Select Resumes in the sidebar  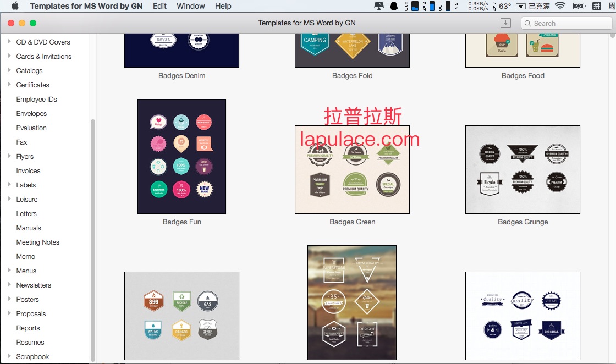[30, 343]
